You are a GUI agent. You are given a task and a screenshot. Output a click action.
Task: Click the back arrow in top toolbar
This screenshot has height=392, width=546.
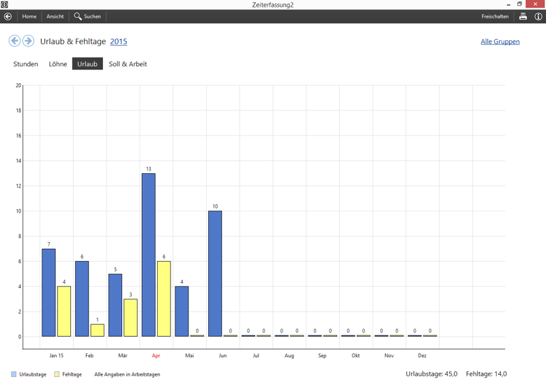8,16
